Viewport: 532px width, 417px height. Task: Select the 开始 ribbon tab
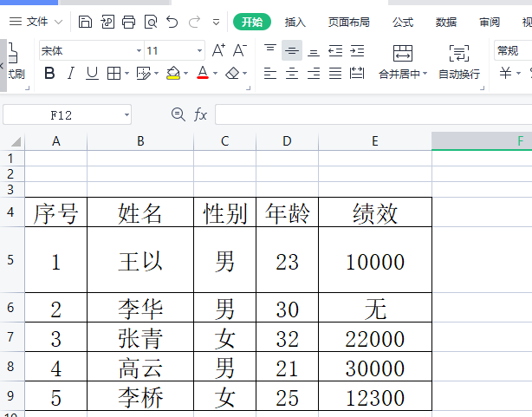pos(252,22)
